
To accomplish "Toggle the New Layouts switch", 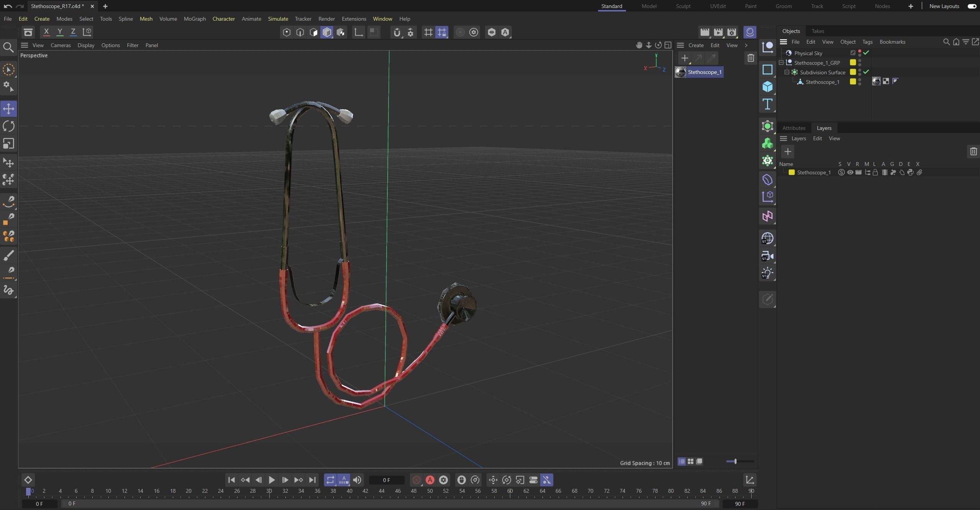I will pyautogui.click(x=972, y=6).
